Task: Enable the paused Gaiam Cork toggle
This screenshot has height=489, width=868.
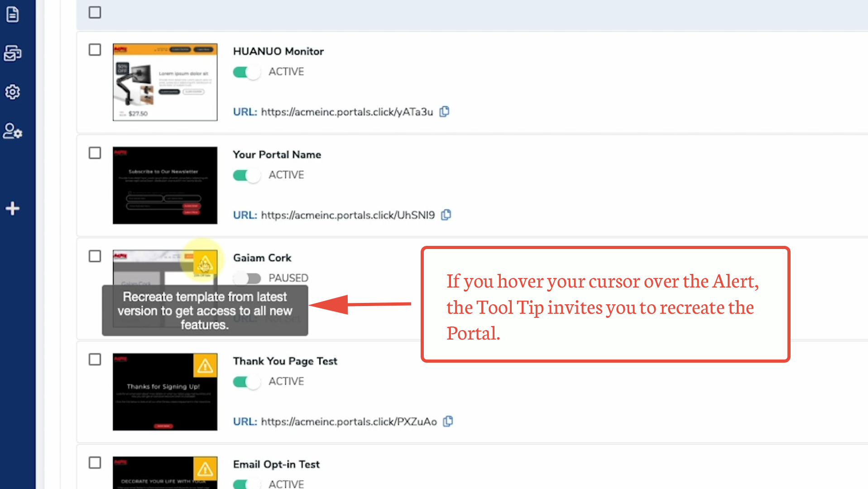Action: (247, 278)
